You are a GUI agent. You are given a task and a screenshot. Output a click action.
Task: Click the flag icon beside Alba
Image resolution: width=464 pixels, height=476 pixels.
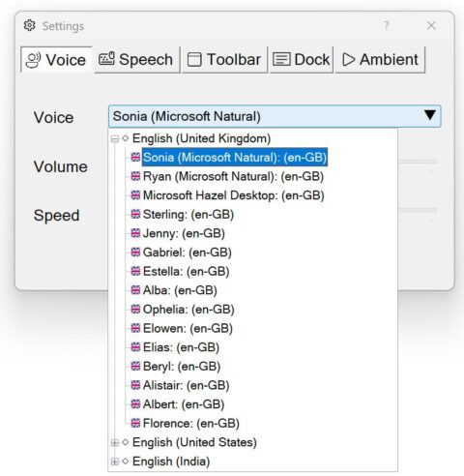point(135,290)
